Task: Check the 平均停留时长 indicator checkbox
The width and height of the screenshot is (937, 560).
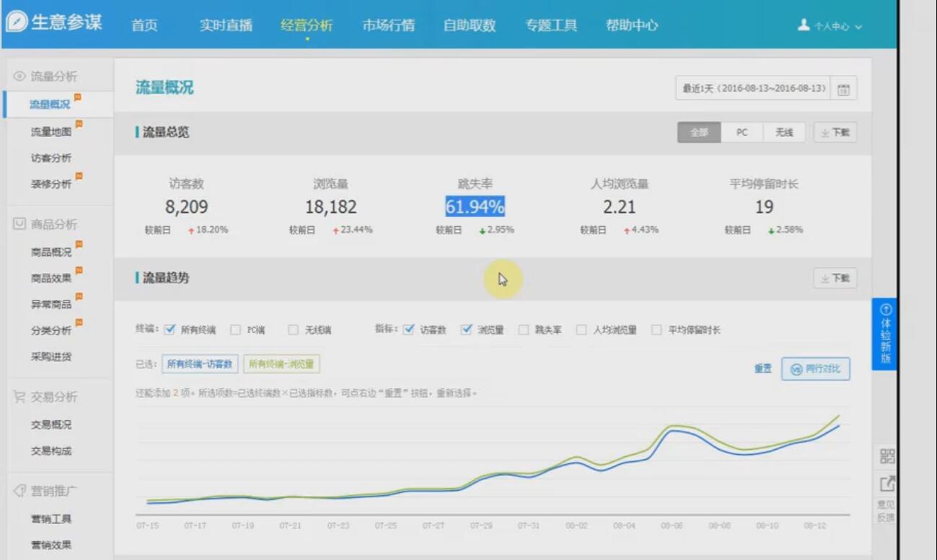Action: 656,330
